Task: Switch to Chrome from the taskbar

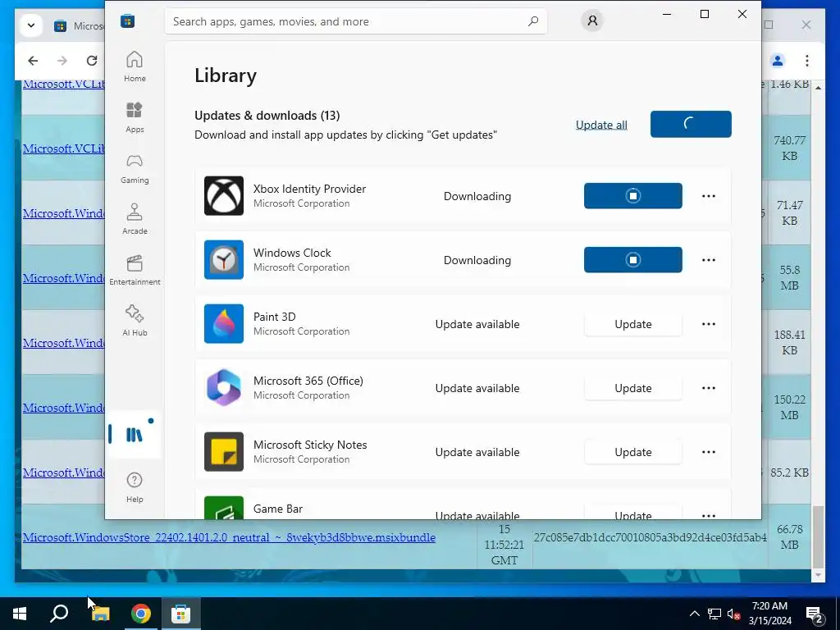Action: point(141,614)
